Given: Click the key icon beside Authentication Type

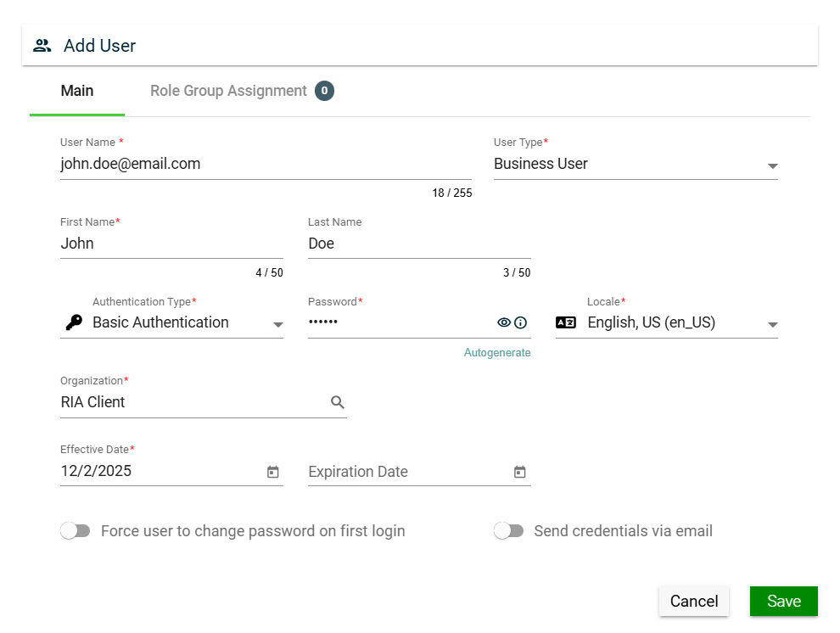Looking at the screenshot, I should [74, 322].
